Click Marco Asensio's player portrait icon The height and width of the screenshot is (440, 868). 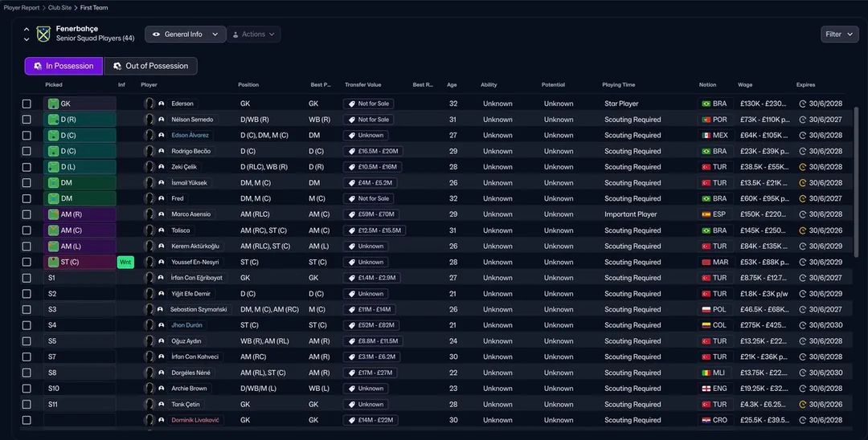click(149, 214)
